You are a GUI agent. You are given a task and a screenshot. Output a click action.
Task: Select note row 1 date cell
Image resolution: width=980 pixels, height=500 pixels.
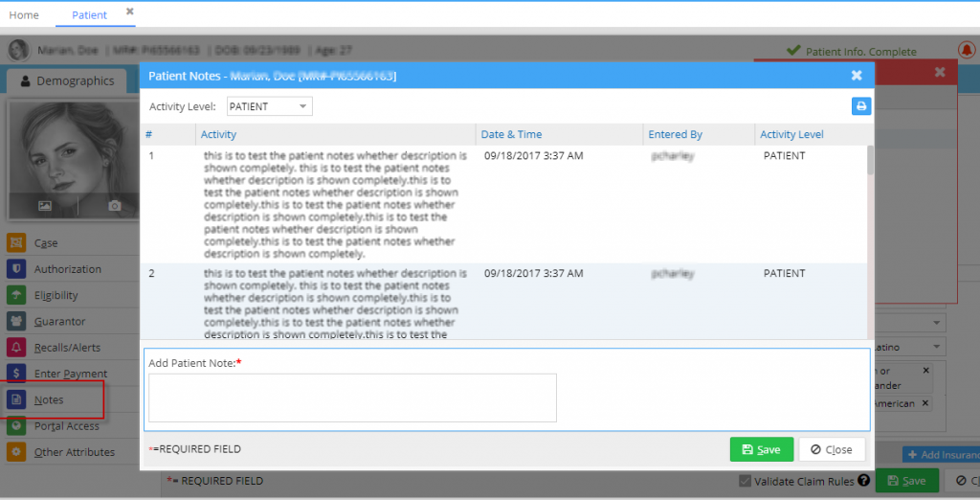point(533,156)
